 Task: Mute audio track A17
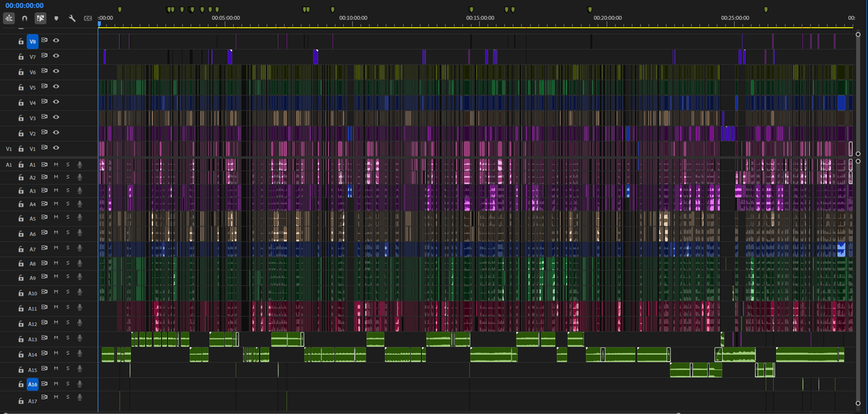pyautogui.click(x=56, y=398)
